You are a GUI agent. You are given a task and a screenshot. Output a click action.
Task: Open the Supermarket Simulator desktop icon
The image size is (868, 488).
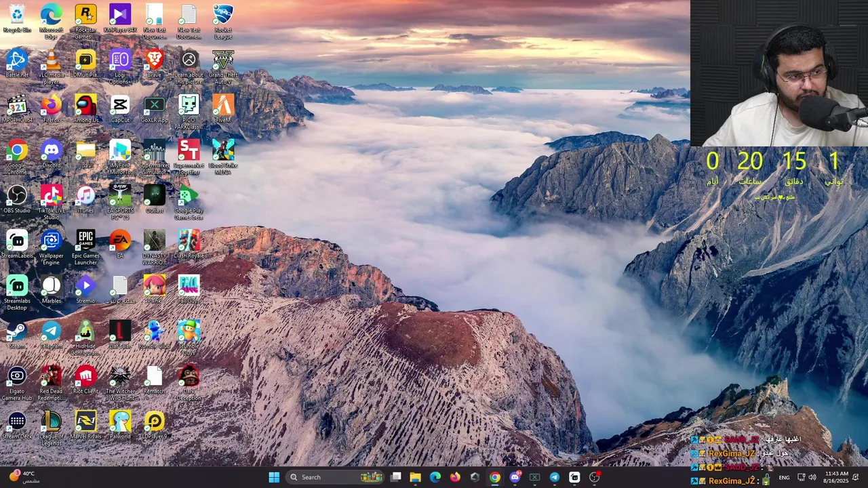point(155,157)
